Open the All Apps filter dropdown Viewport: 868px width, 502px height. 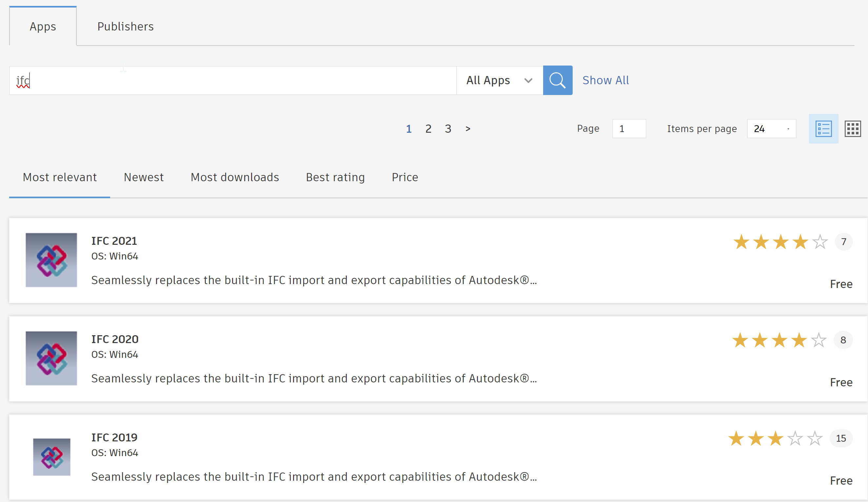click(x=499, y=80)
